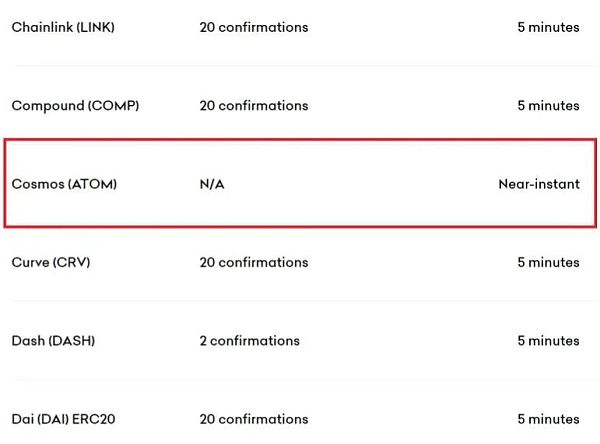Viewport: 600px width, 444px height.
Task: Click Dash's 5 minutes estimate
Action: click(548, 340)
